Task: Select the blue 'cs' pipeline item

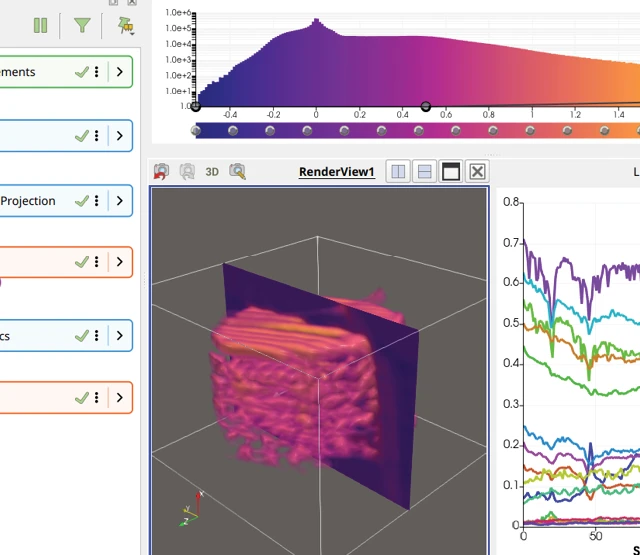Action: pos(65,335)
